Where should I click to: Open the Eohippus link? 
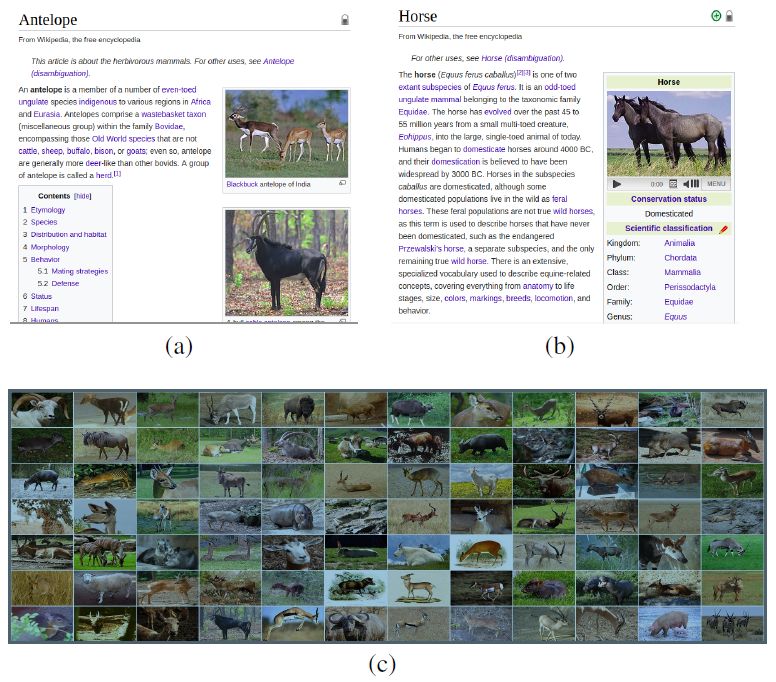pos(415,137)
